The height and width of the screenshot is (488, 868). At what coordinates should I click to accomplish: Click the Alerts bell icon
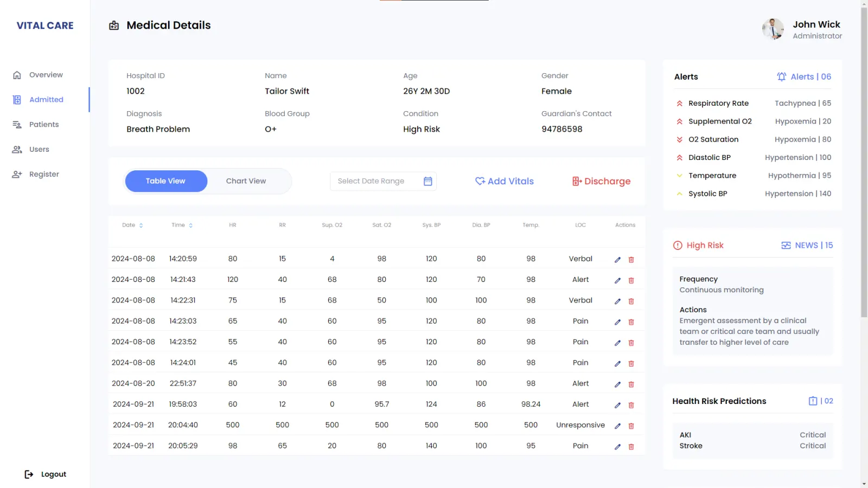coord(781,76)
